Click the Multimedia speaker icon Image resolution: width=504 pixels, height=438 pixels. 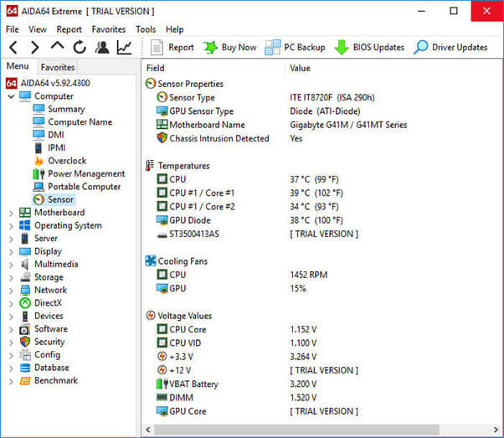click(x=25, y=265)
